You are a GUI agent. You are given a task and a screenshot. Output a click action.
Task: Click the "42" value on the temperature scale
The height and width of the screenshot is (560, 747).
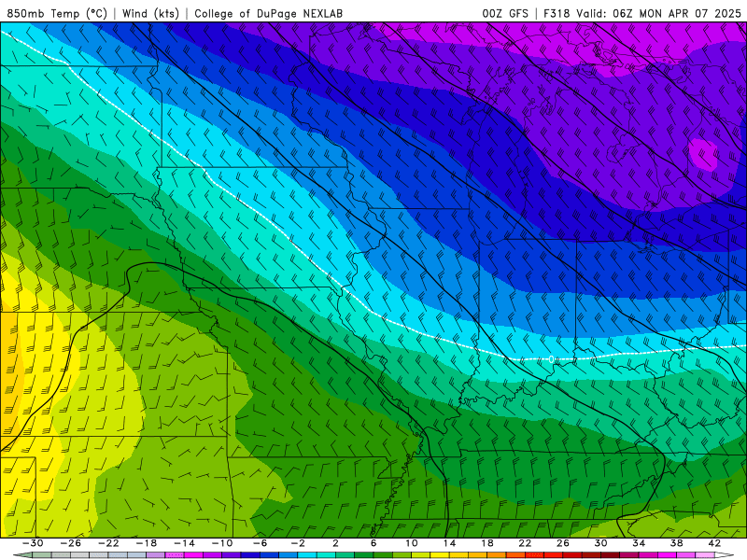(x=714, y=543)
